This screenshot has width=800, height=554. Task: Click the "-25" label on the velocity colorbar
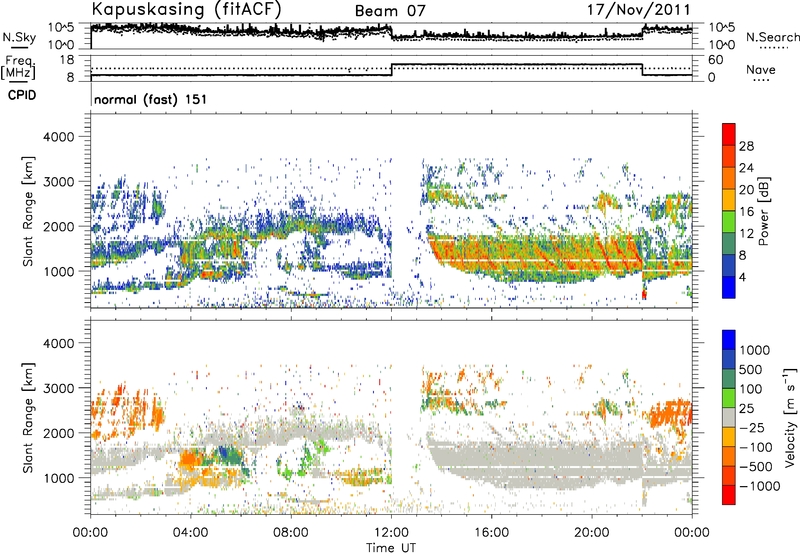click(751, 428)
